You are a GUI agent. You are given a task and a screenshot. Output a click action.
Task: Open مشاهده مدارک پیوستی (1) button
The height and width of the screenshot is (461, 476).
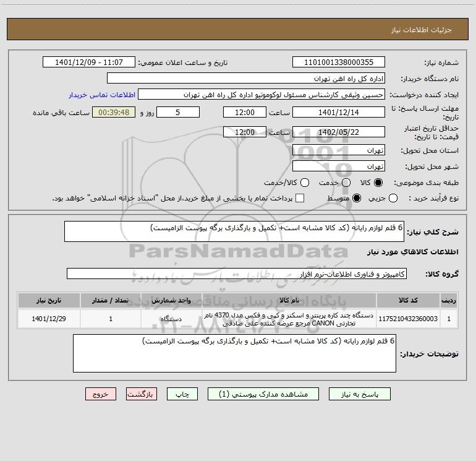263,394
